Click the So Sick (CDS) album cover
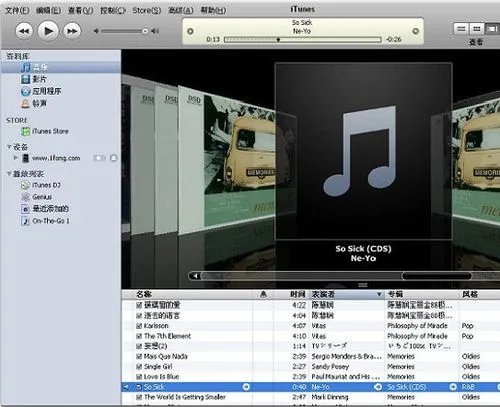Screen dimensions: 500x407 tap(363, 151)
